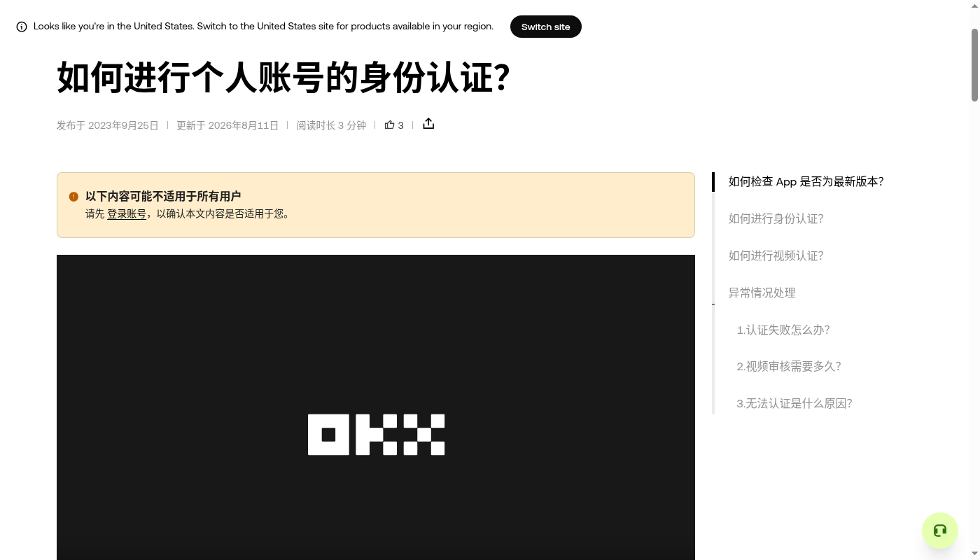The height and width of the screenshot is (560, 980).
Task: Click the scrollbar down arrow
Action: click(x=974, y=554)
